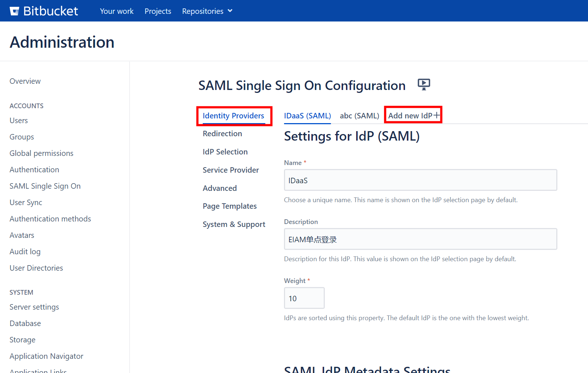Go to Users in the sidebar
Viewport: 588px width, 373px height.
pyautogui.click(x=19, y=121)
